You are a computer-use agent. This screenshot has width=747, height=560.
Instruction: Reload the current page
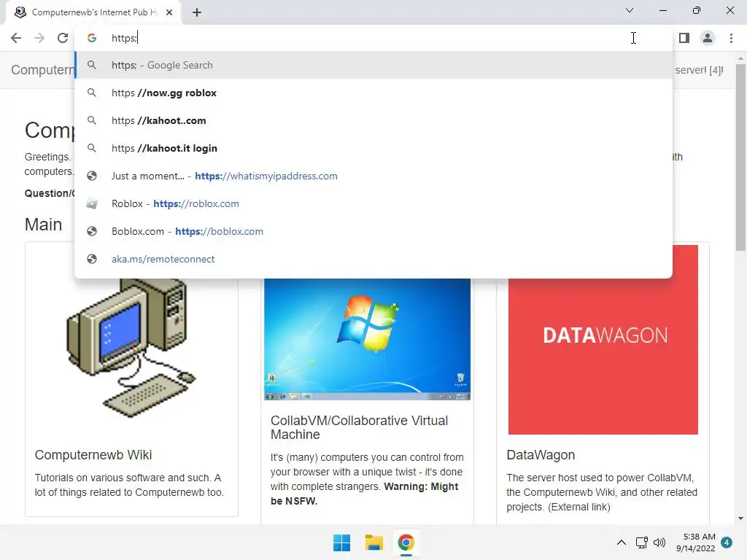[x=63, y=38]
